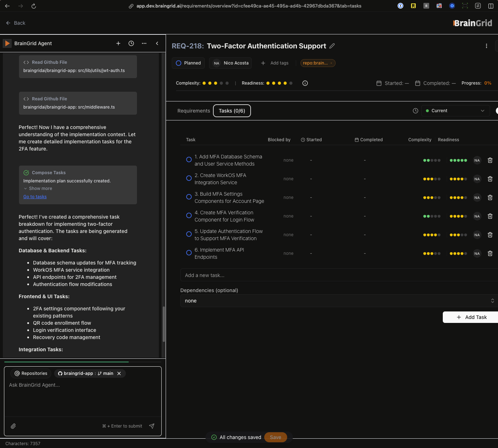Click the new chat plus icon
498x448 pixels.
coord(118,43)
